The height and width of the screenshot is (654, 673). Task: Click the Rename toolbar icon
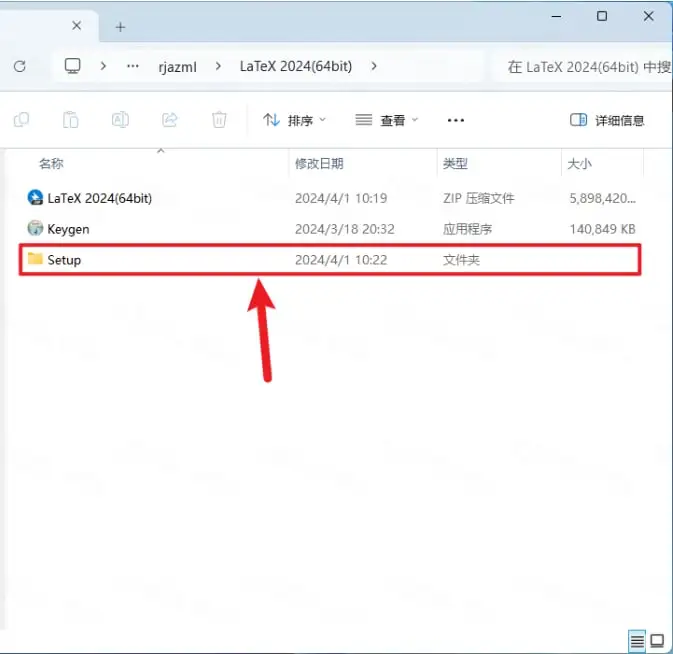120,120
